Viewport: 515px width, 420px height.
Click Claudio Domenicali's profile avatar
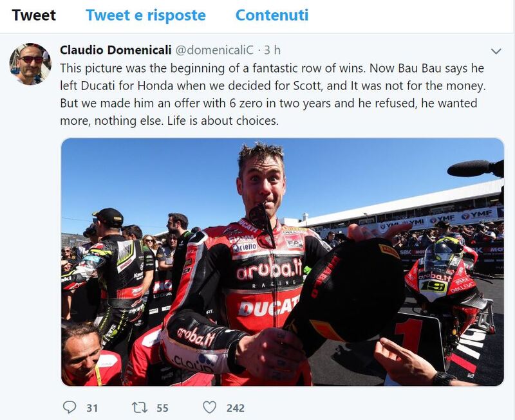pos(30,64)
